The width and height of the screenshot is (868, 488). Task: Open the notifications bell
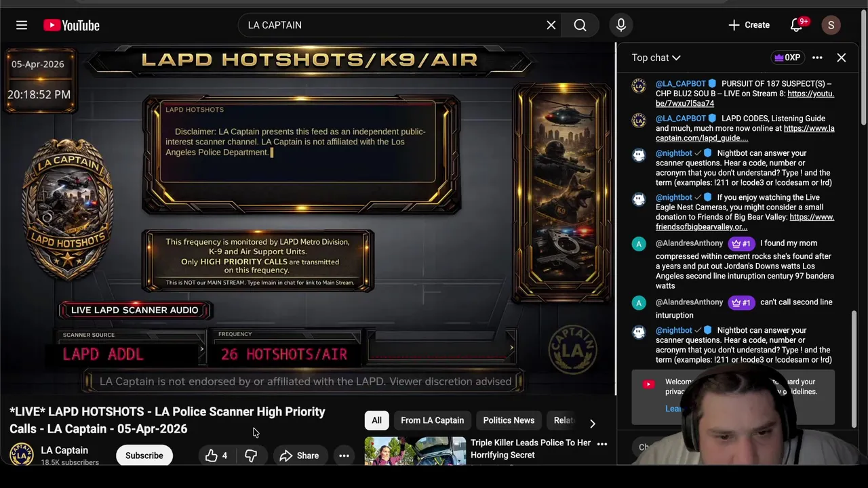[x=797, y=25]
